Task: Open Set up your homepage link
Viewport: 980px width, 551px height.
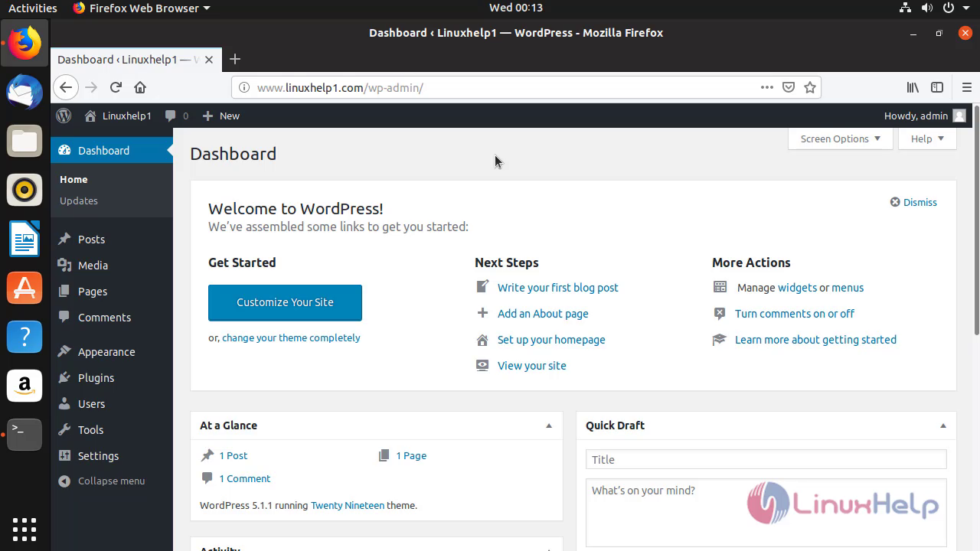Action: tap(551, 340)
